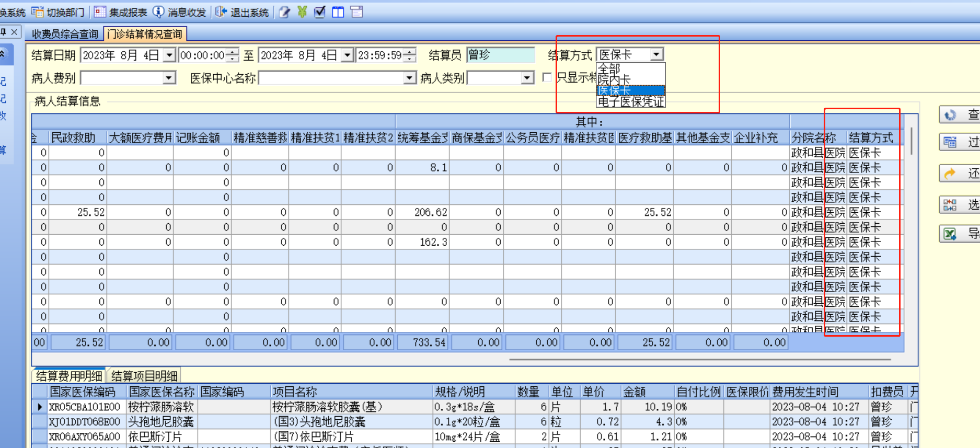The image size is (980, 448).
Task: Switch to 收费员综合查询 tab
Action: pyautogui.click(x=65, y=34)
